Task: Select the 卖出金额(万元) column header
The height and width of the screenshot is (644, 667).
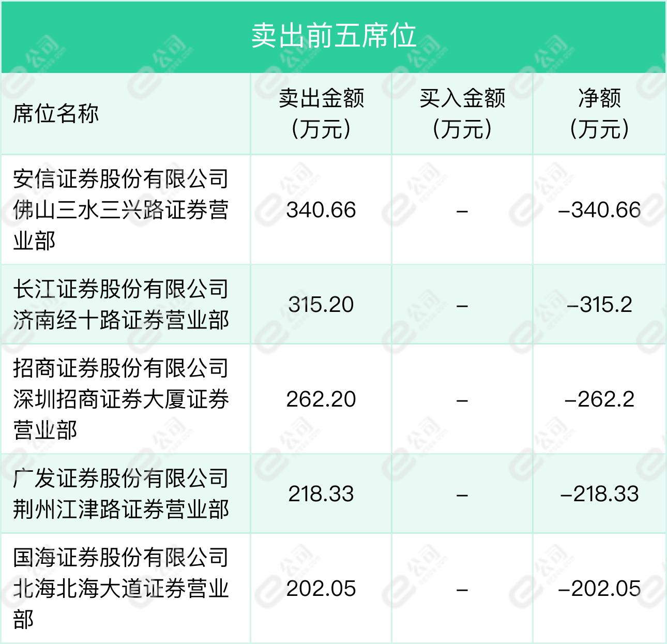Action: tap(321, 113)
